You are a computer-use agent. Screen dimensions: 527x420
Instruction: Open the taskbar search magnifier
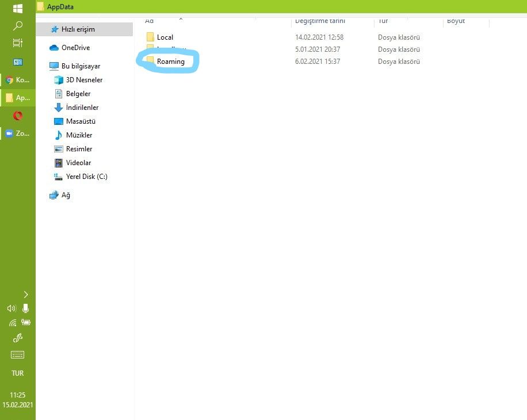[17, 25]
